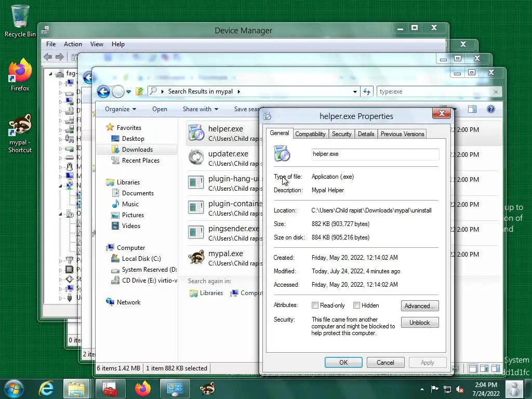Viewport: 532px width, 399px height.
Task: Click the Explorer Forward navigation button
Action: (x=118, y=91)
